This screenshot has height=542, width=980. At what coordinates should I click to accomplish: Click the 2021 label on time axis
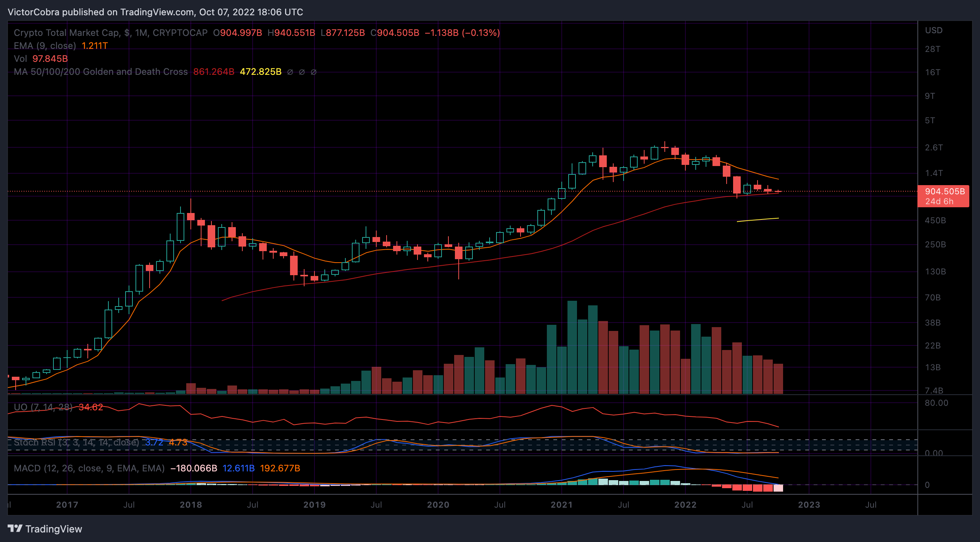click(x=562, y=505)
